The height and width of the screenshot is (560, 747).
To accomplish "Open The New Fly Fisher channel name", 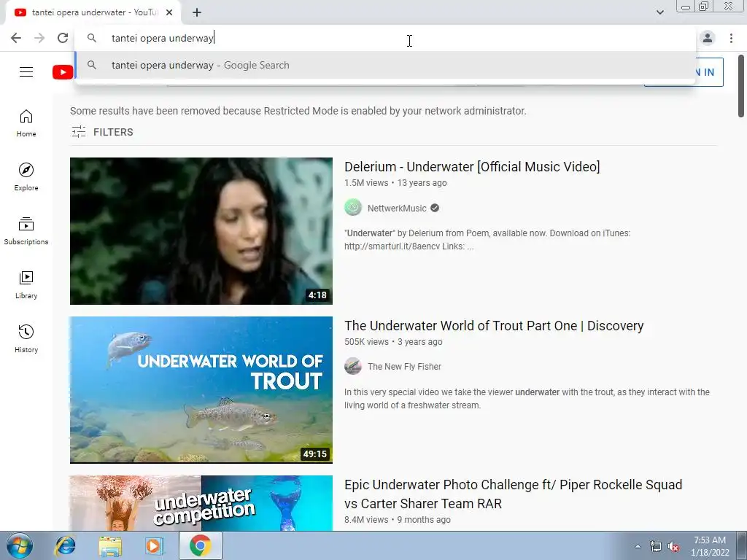I will click(404, 367).
